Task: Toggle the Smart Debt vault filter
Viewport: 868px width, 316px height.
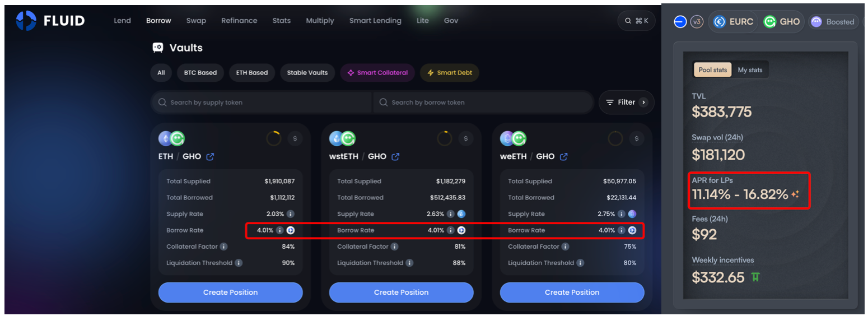Action: pyautogui.click(x=449, y=73)
